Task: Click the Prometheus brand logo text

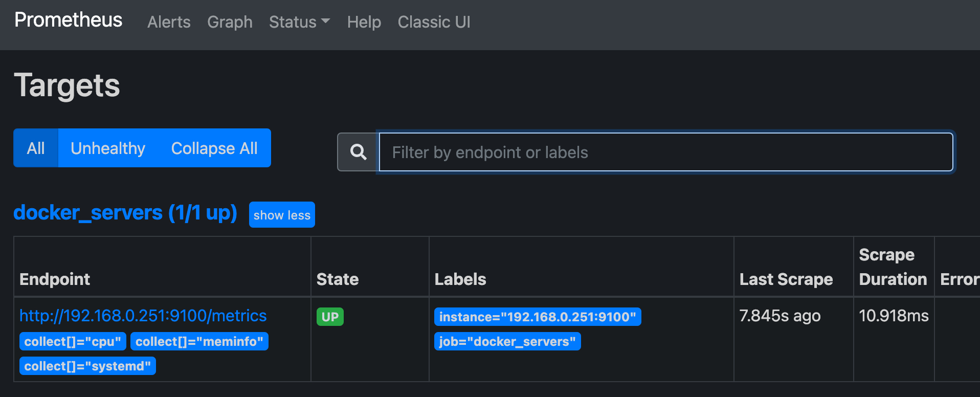Action: pyautogui.click(x=68, y=20)
